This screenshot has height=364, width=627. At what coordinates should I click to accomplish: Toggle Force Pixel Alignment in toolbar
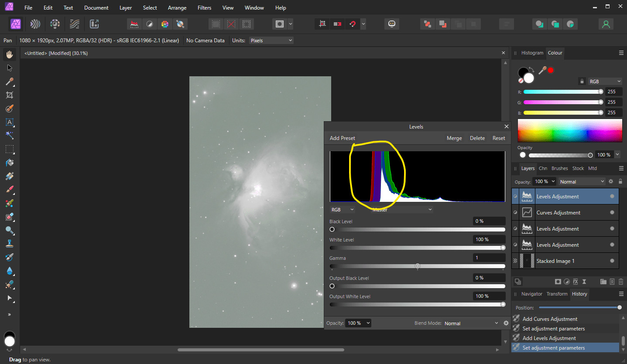pos(322,24)
